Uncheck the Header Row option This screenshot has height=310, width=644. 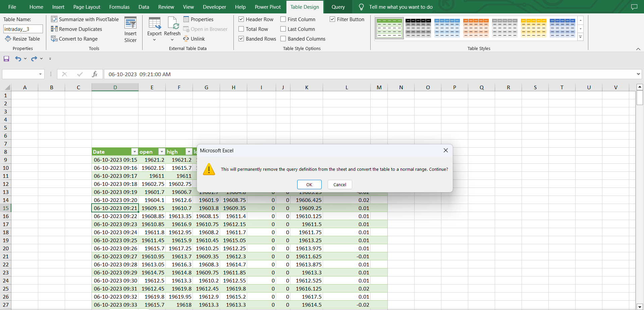[241, 19]
